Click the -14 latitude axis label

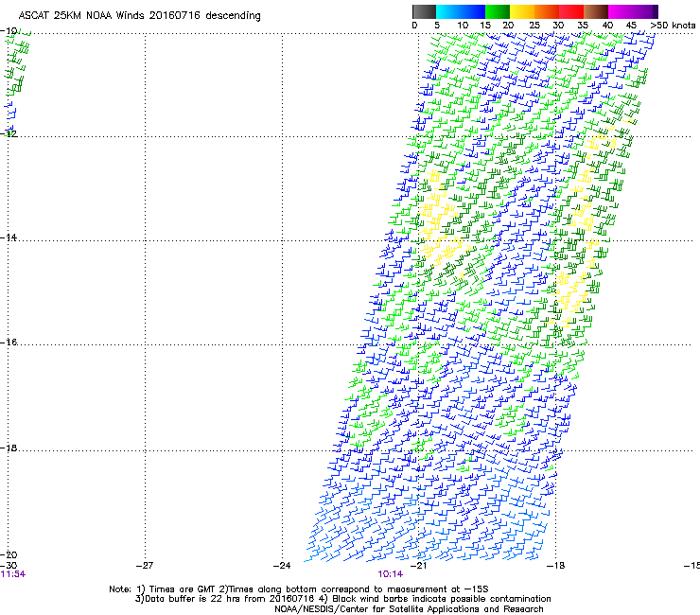click(9, 237)
